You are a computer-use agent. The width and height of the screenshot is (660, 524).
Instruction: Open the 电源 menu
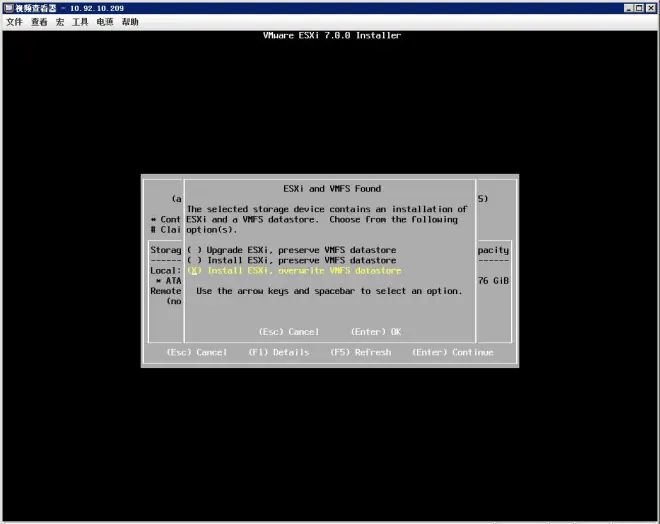click(105, 22)
